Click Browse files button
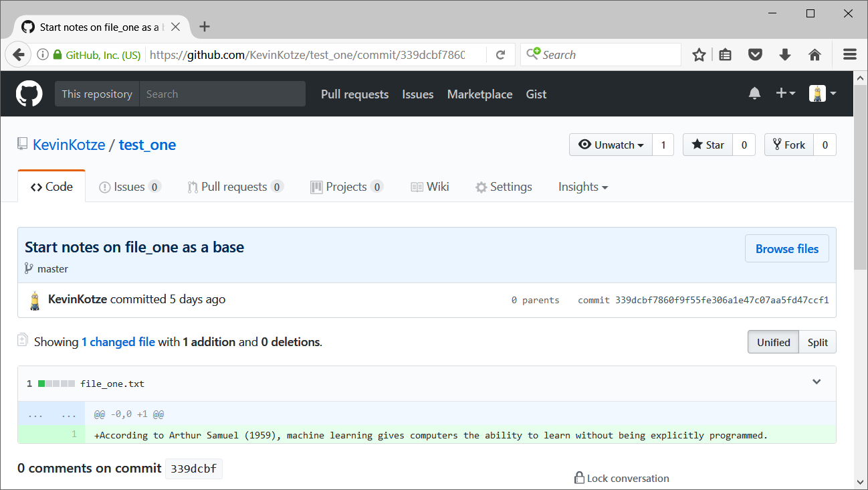The image size is (868, 490). (x=787, y=248)
